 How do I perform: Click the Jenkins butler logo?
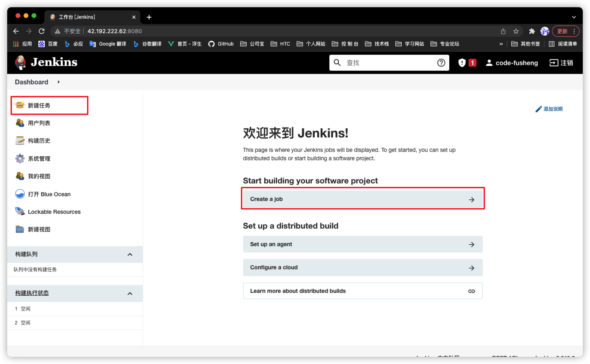click(20, 63)
